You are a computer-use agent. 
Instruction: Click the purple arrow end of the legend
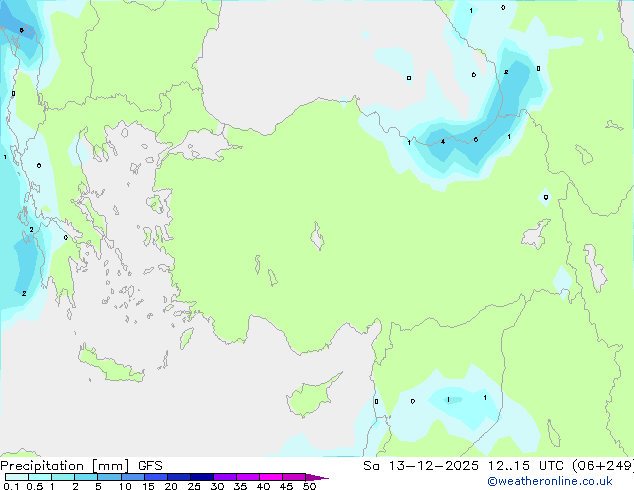[x=317, y=477]
